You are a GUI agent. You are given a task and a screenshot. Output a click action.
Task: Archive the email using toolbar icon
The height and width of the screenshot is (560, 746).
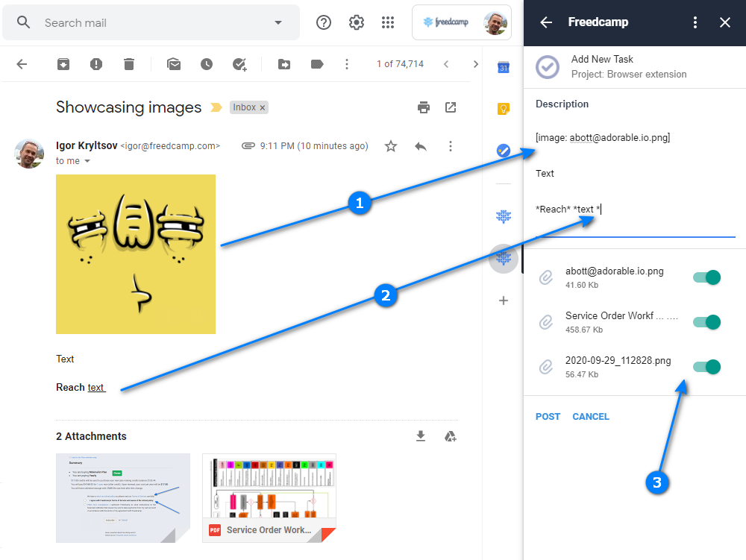coord(63,64)
